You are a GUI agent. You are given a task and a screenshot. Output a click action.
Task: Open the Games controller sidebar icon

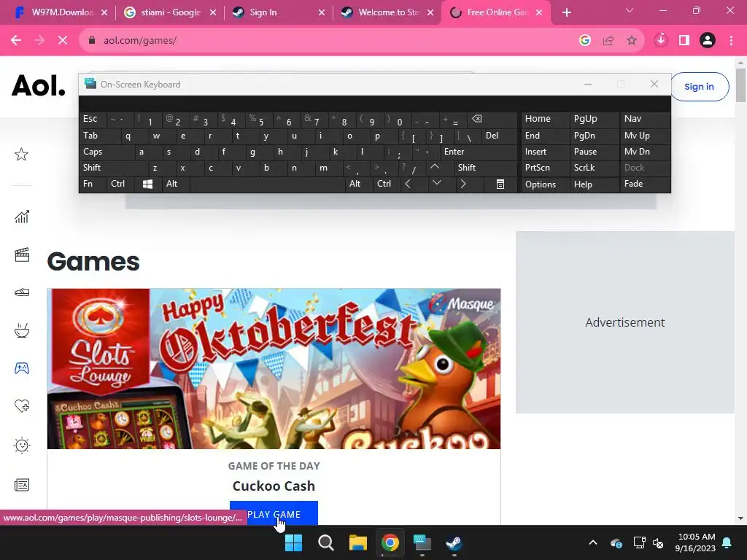pos(21,368)
